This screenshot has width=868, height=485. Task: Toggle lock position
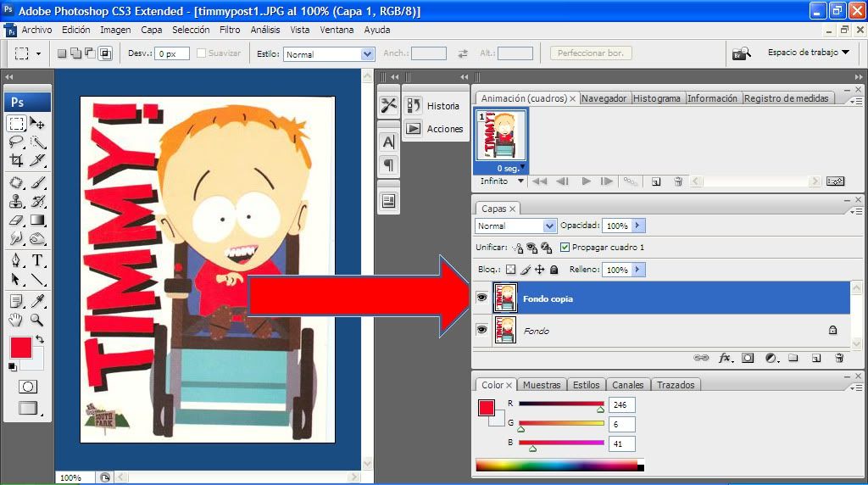pyautogui.click(x=540, y=270)
